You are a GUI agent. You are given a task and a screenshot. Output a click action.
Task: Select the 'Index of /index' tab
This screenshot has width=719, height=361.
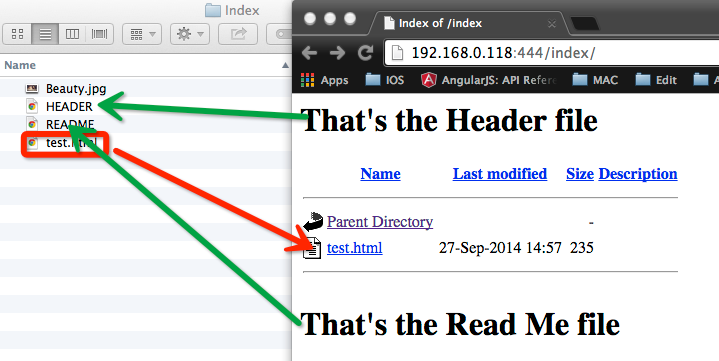468,23
